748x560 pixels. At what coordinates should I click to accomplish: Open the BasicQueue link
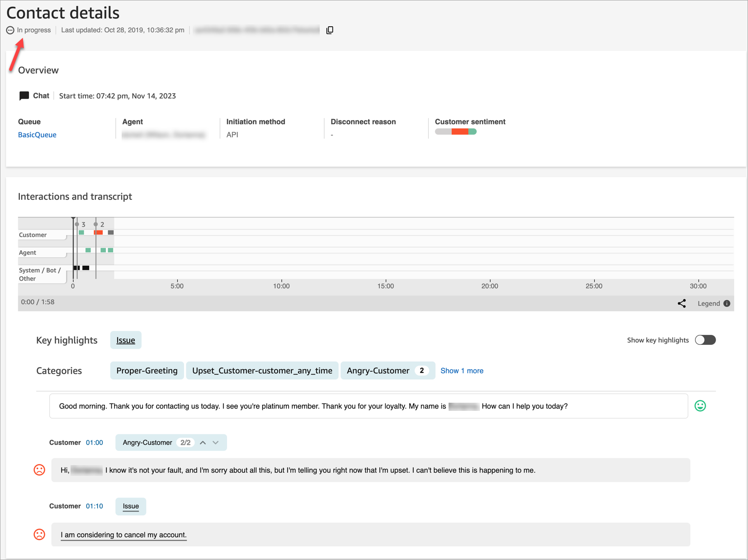coord(37,134)
